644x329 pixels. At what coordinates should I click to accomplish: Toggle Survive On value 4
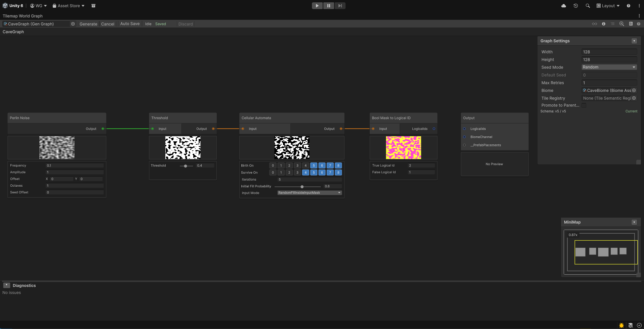[x=306, y=173]
